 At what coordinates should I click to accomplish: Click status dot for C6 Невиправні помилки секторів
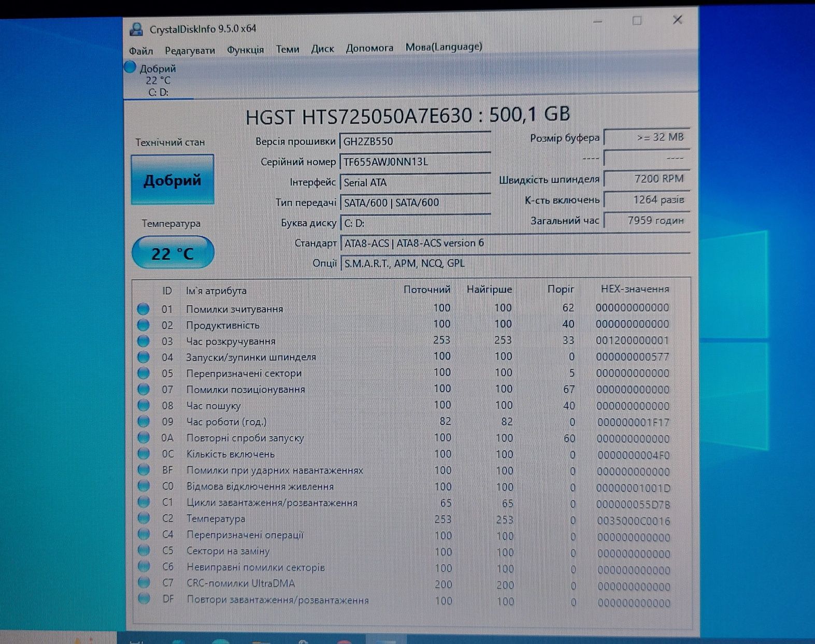coord(144,566)
